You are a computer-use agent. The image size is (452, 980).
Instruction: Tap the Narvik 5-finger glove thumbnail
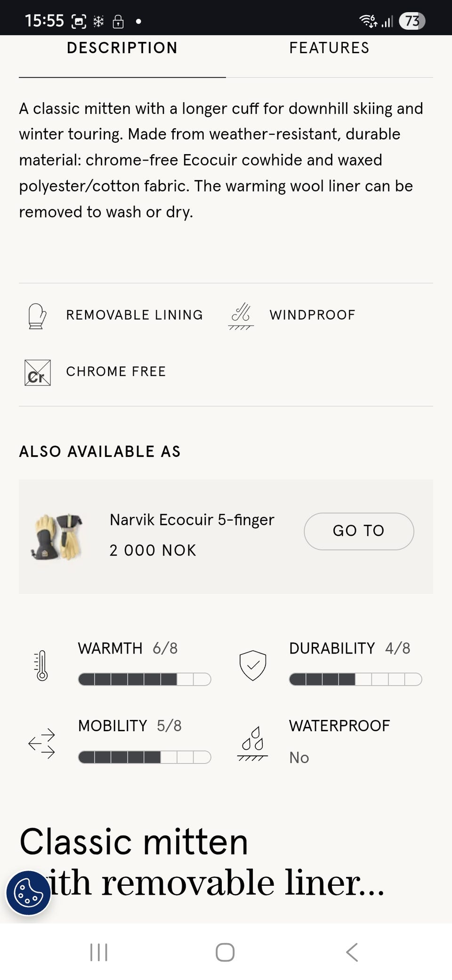click(57, 536)
